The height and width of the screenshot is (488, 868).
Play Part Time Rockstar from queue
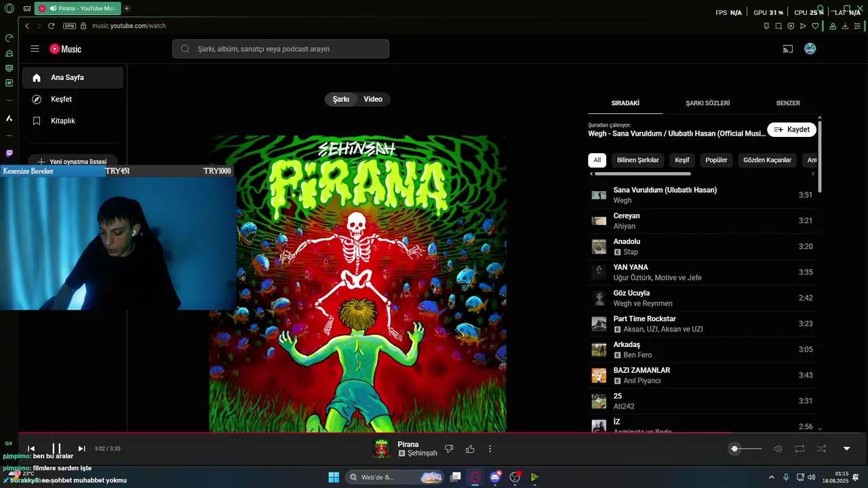click(x=702, y=324)
